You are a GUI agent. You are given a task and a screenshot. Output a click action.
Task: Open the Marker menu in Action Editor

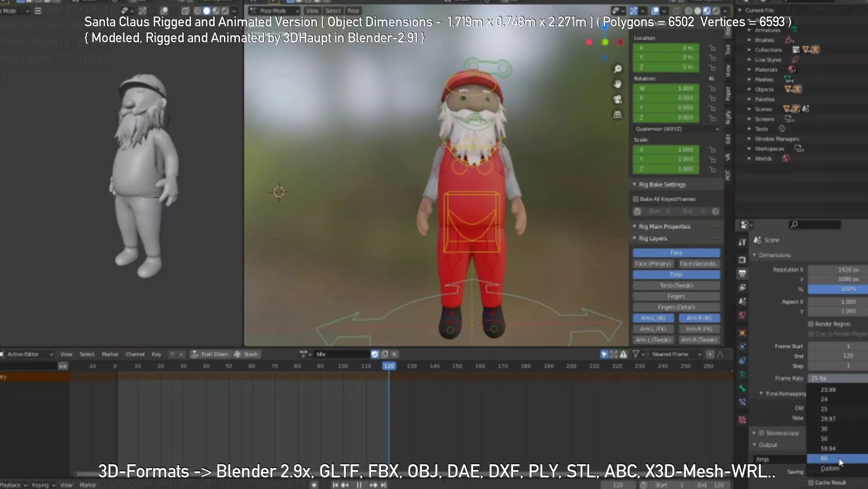click(x=110, y=354)
